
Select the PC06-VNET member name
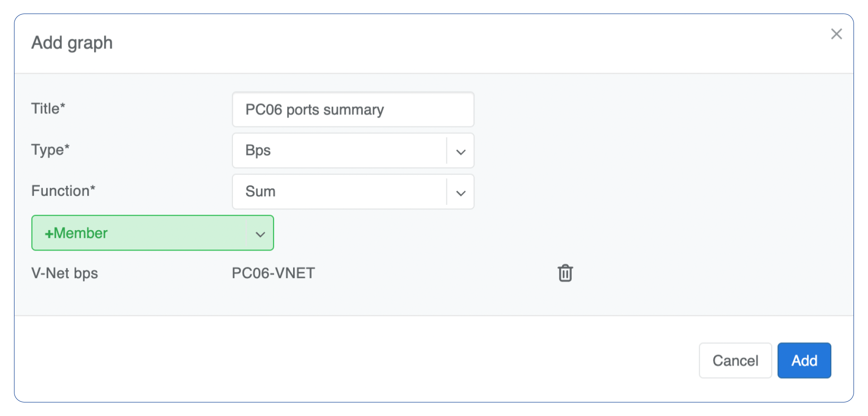pyautogui.click(x=273, y=273)
